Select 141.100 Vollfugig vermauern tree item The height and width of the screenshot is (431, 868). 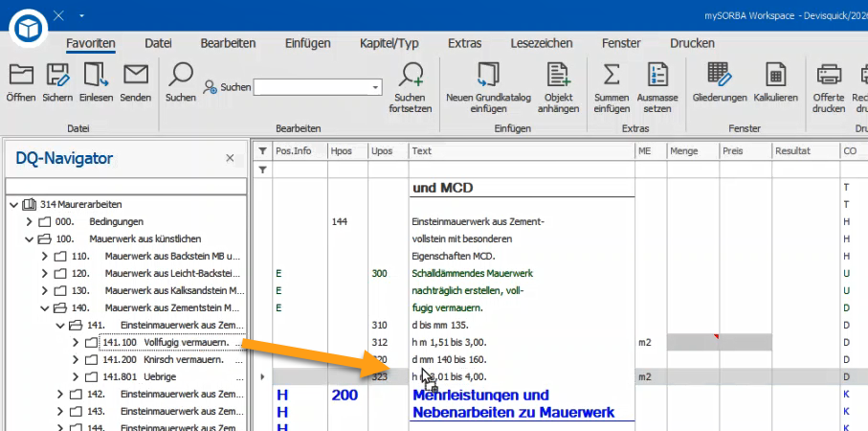coord(171,343)
